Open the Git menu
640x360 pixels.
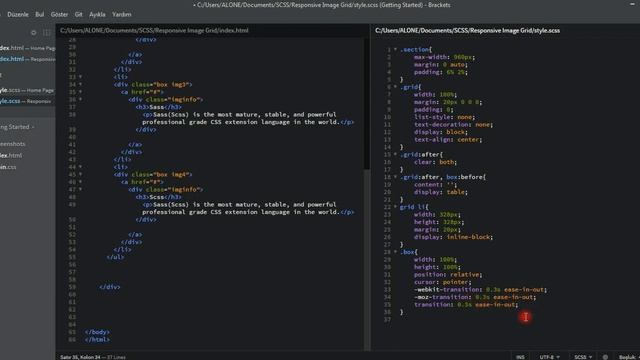pyautogui.click(x=78, y=14)
